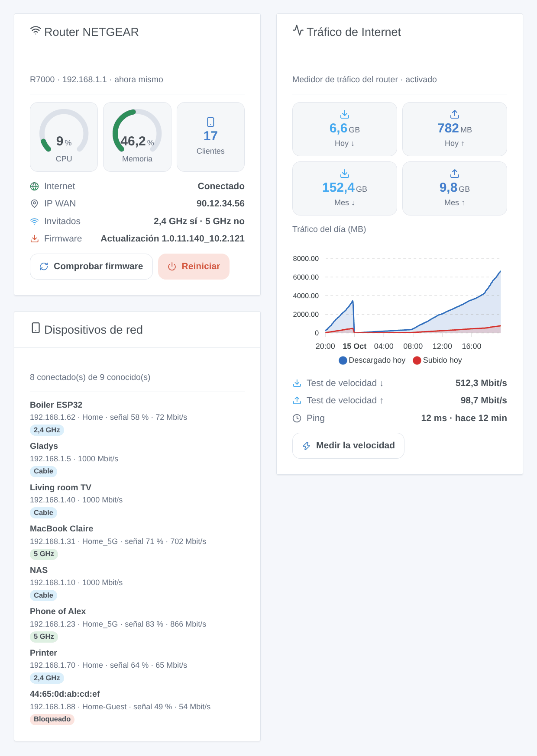Click the Reiniciar button
The image size is (537, 756).
[194, 267]
